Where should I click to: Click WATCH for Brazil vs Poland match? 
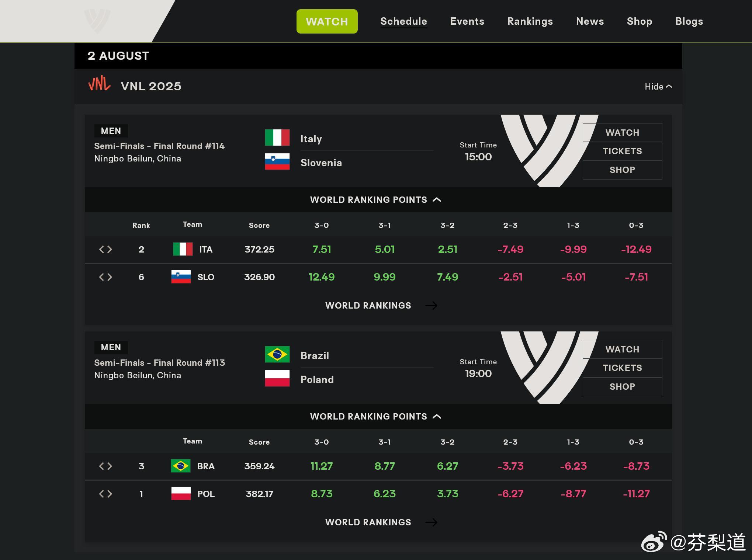pos(622,349)
